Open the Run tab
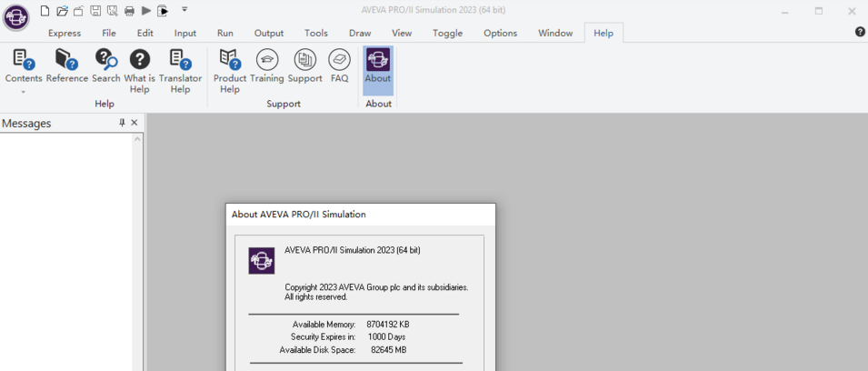The width and height of the screenshot is (868, 371). (225, 34)
